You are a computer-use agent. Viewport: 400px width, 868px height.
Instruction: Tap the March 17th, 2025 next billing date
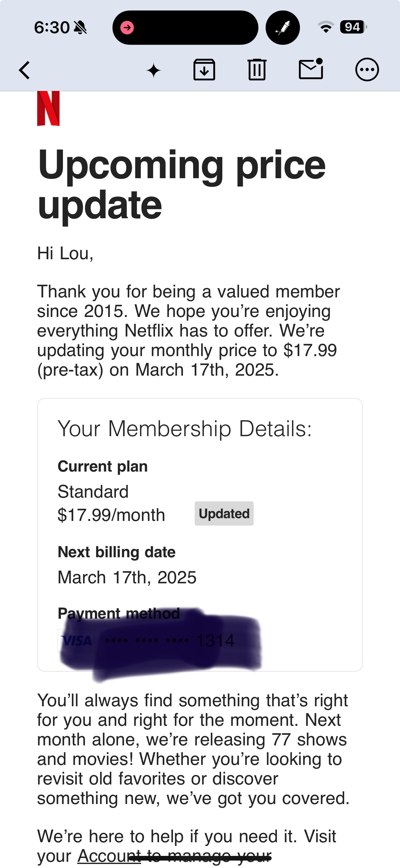[127, 577]
